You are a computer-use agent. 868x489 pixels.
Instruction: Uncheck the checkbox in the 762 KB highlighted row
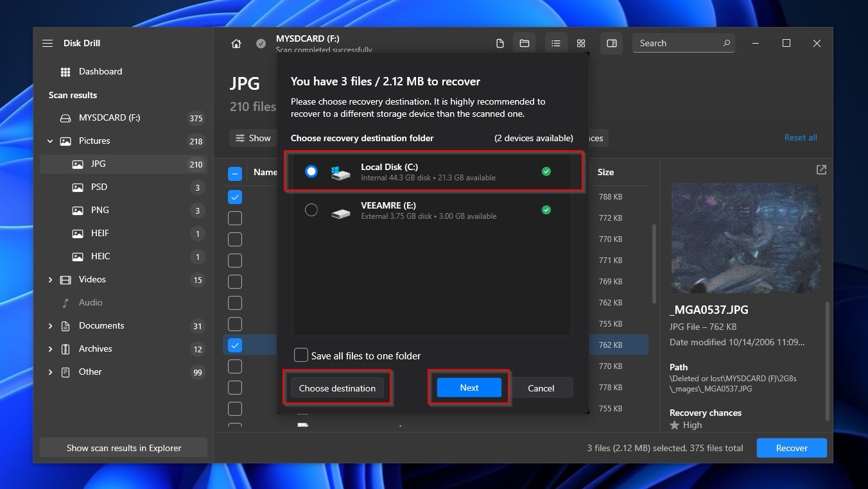point(235,345)
